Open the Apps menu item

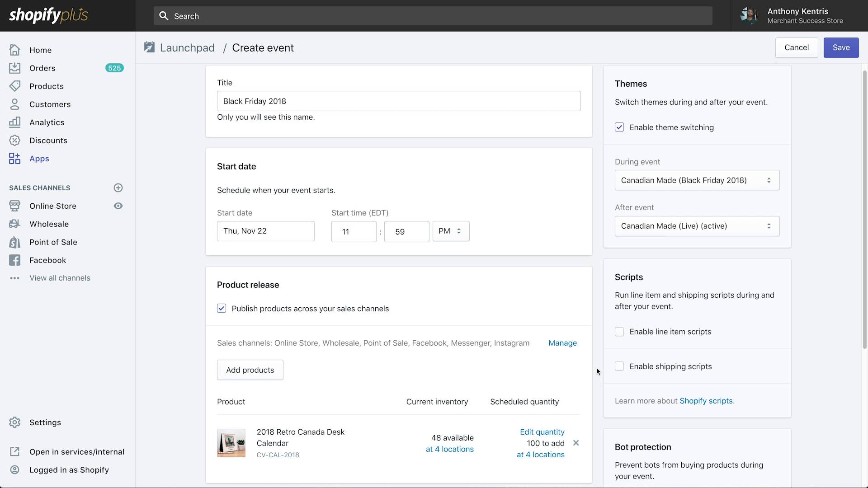pyautogui.click(x=39, y=159)
